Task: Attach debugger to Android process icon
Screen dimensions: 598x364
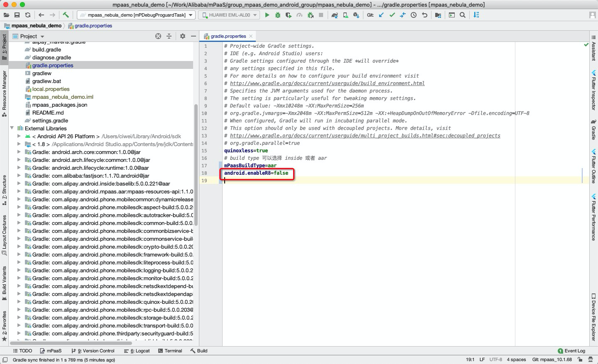Action: (310, 15)
